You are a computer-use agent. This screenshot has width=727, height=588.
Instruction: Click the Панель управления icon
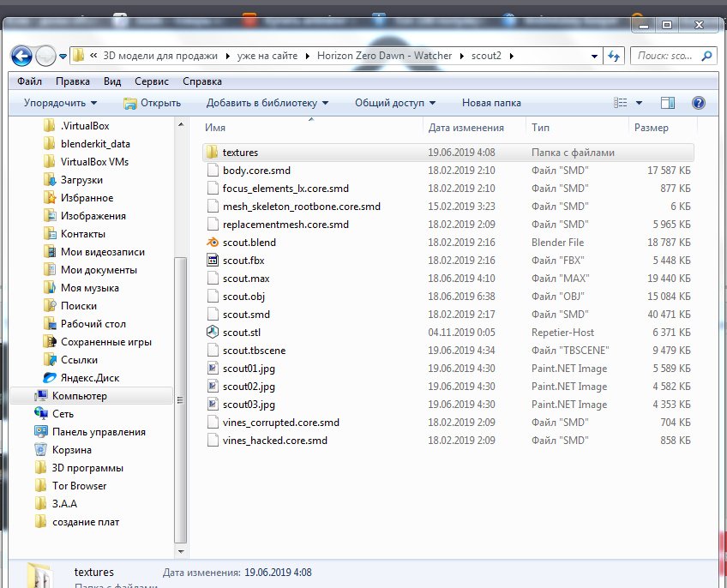(x=41, y=431)
